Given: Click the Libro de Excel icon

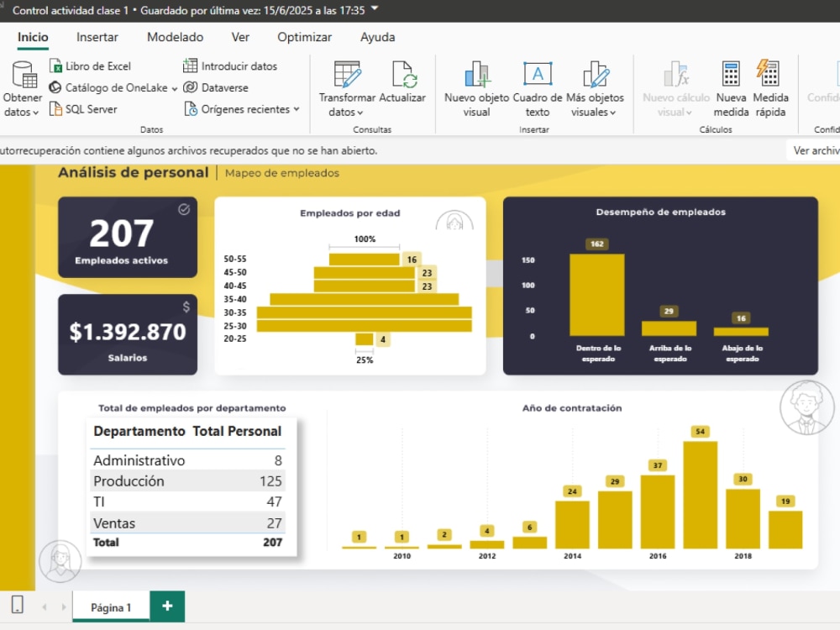Looking at the screenshot, I should point(55,66).
